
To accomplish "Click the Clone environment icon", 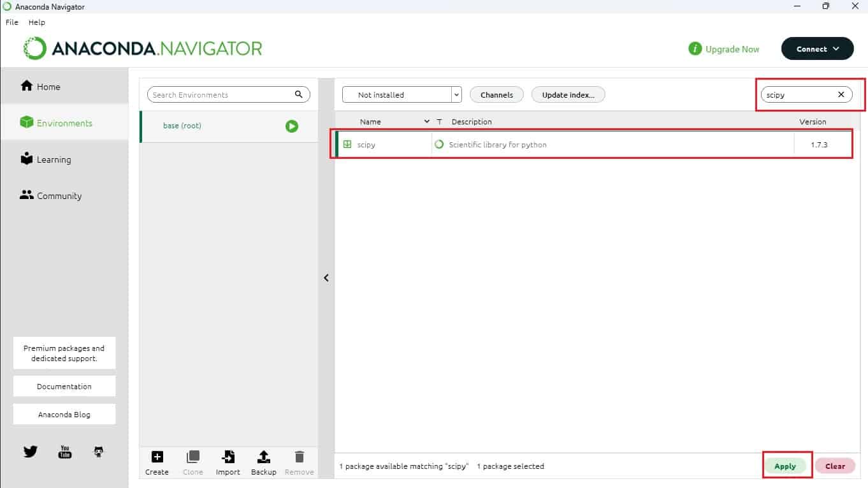I will pos(192,457).
